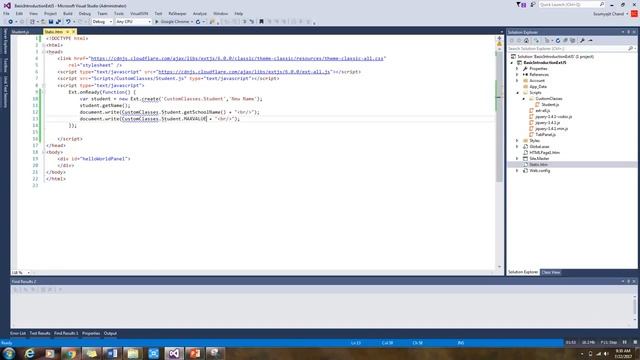The width and height of the screenshot is (640, 360).
Task: Click the volume icon in the system tray
Action: coord(606,354)
